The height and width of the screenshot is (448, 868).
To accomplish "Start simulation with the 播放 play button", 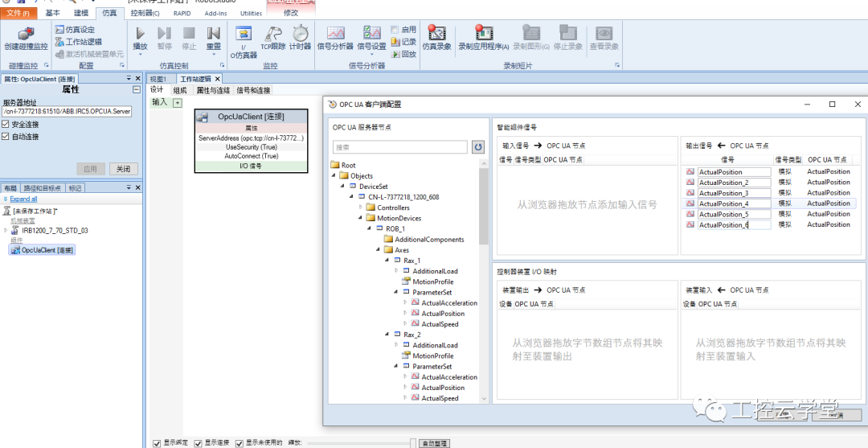I will 141,33.
